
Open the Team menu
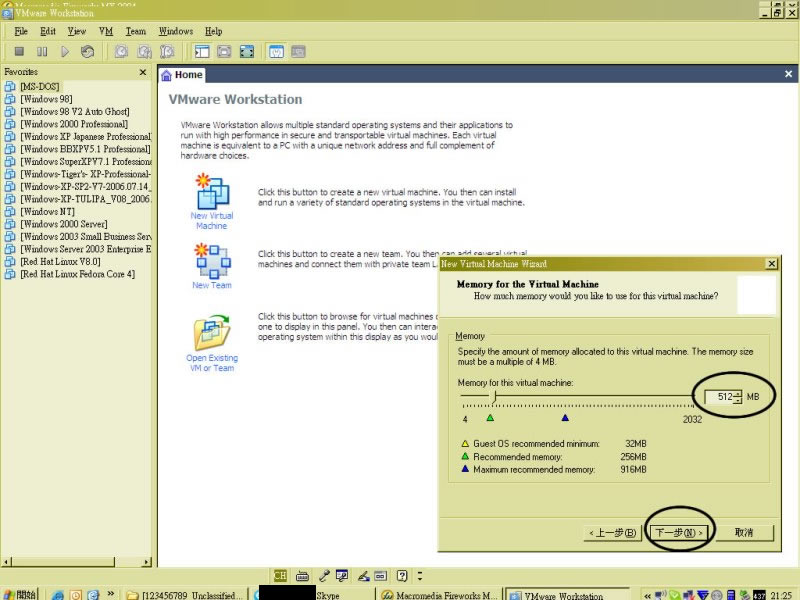[136, 31]
